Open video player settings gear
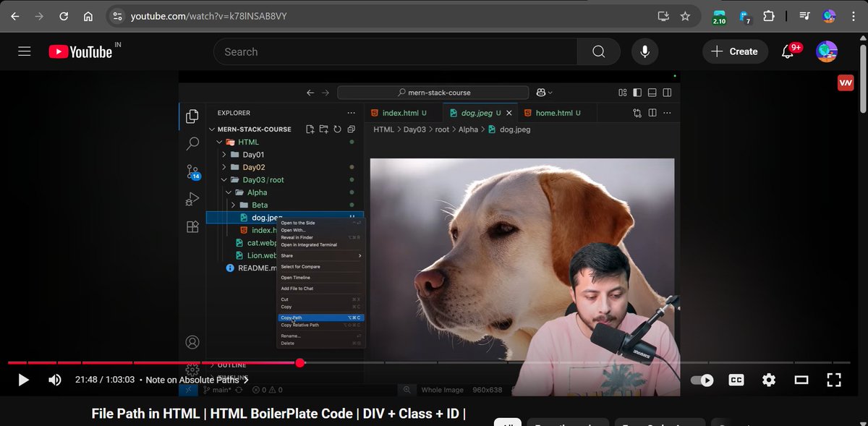The image size is (868, 426). (769, 380)
